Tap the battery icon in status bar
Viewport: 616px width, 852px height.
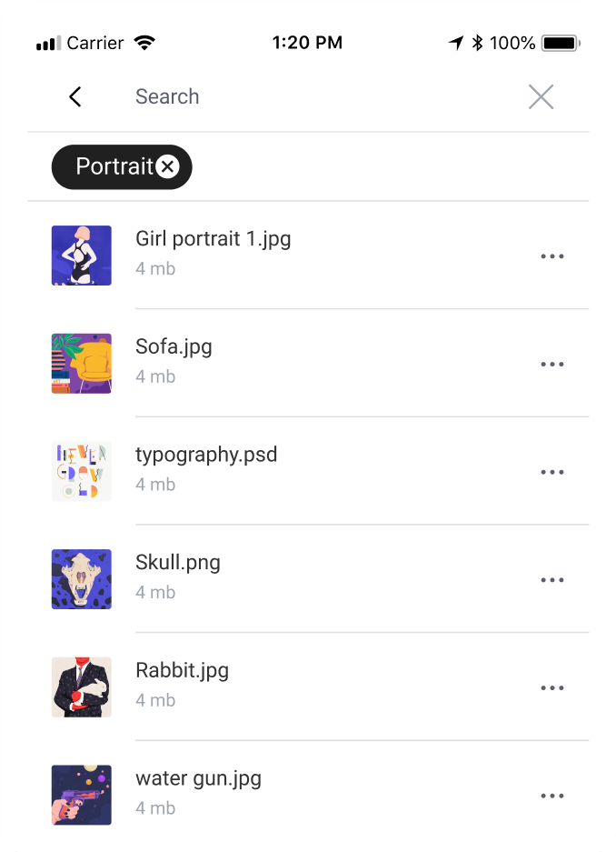561,43
